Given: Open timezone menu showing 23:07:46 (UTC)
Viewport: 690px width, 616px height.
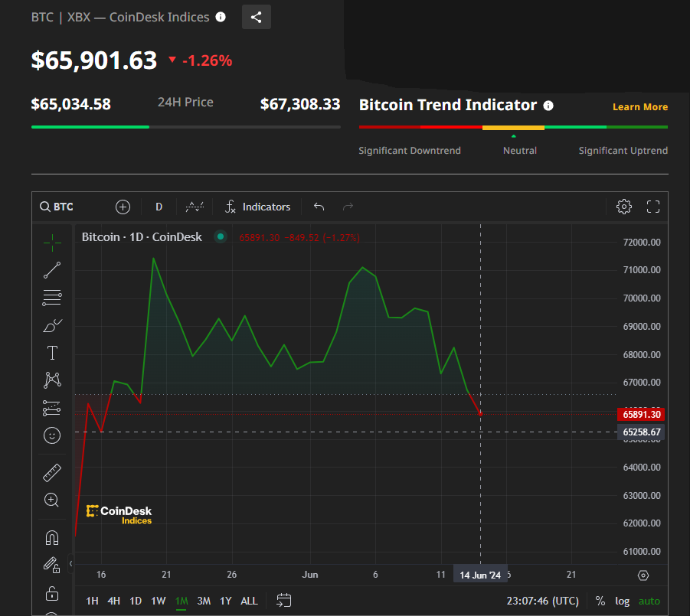Looking at the screenshot, I should click(543, 601).
